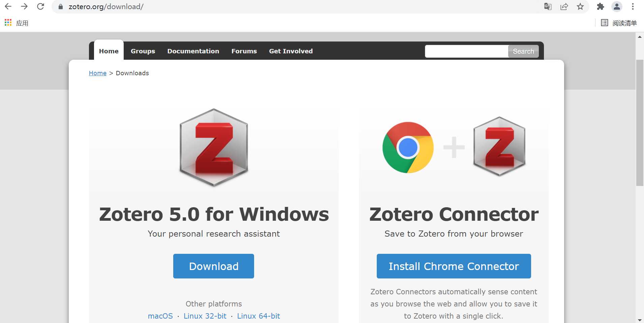
Task: Click the share page icon
Action: click(564, 6)
